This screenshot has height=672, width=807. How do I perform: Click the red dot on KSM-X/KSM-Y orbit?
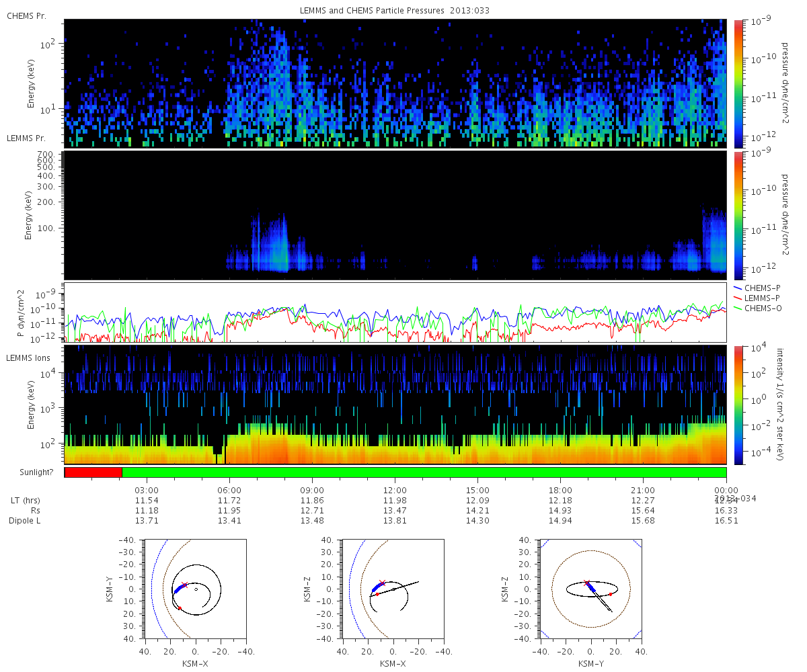180,608
